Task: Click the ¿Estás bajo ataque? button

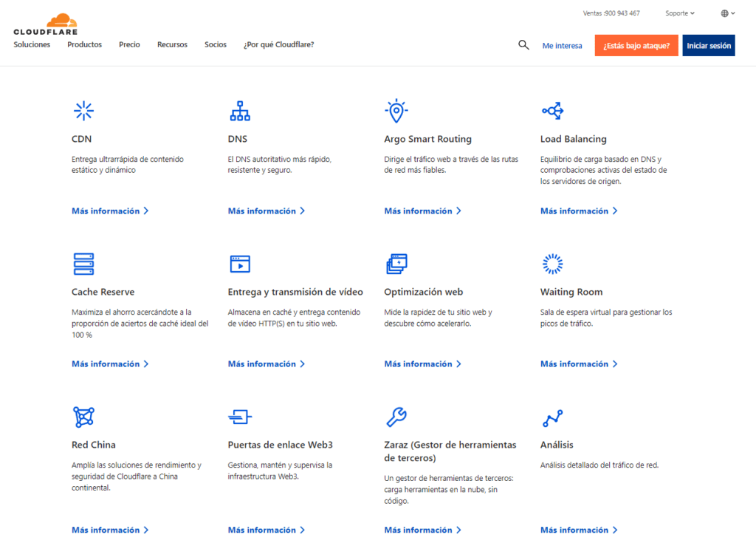Action: pos(636,45)
